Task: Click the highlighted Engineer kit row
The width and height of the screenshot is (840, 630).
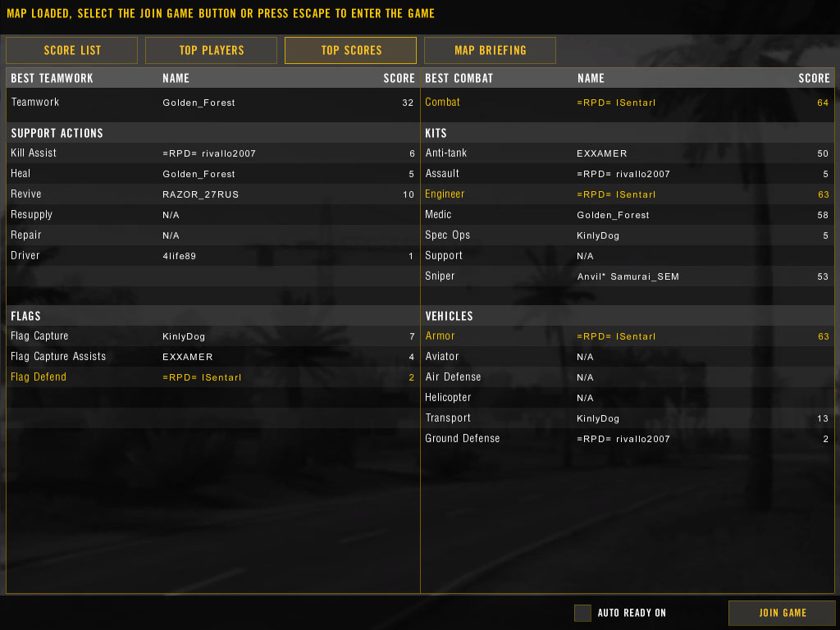Action: pos(627,194)
